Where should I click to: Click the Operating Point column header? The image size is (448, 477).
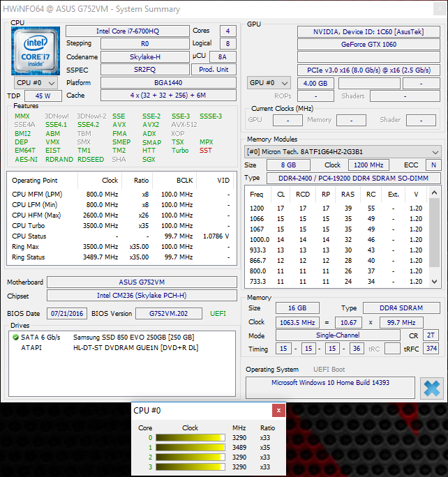pos(43,181)
